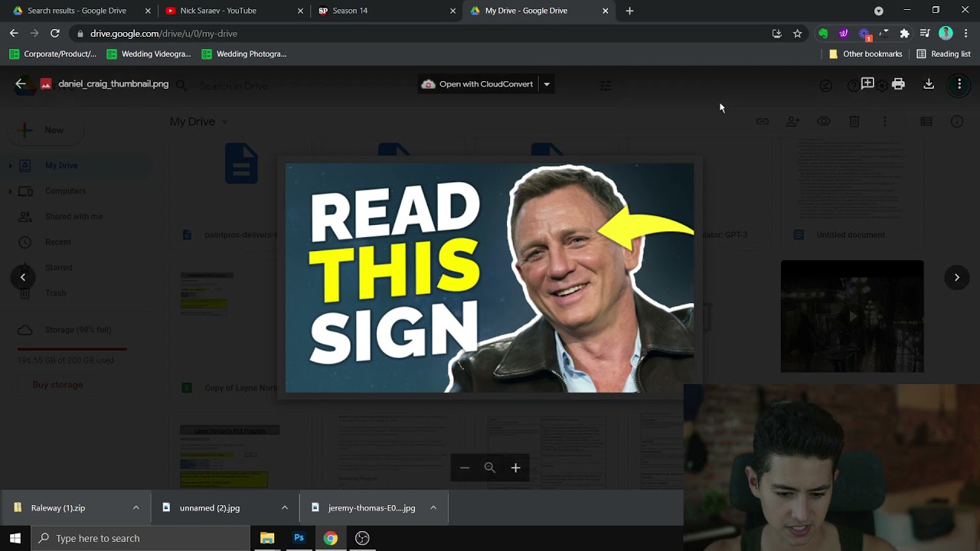Switch Drive to list view layout
Viewport: 980px width, 551px height.
pyautogui.click(x=926, y=121)
